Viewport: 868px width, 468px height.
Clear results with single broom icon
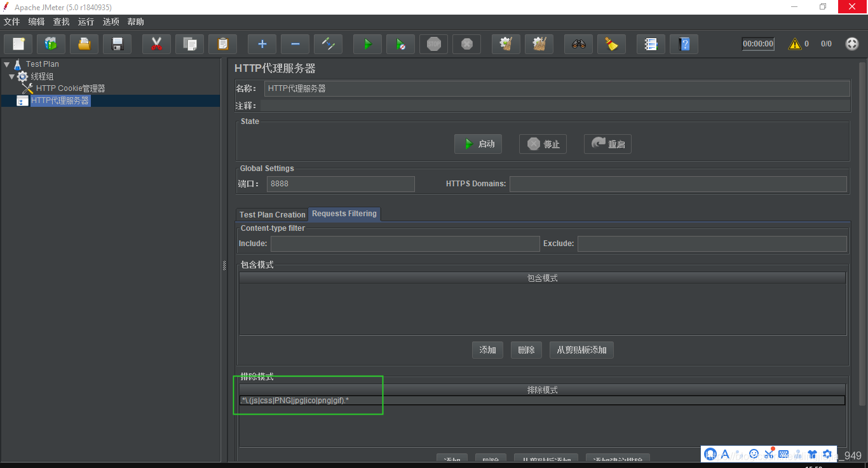[506, 44]
